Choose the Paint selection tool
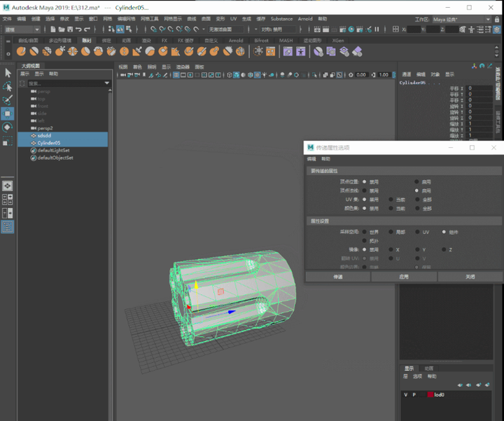504x421 pixels. point(8,99)
